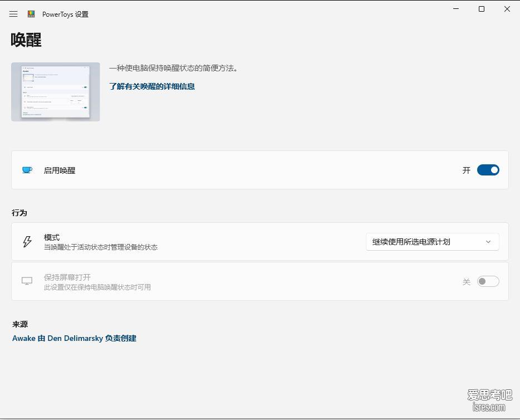Click the PowerToys app logo icon
520x420 pixels.
[31, 14]
